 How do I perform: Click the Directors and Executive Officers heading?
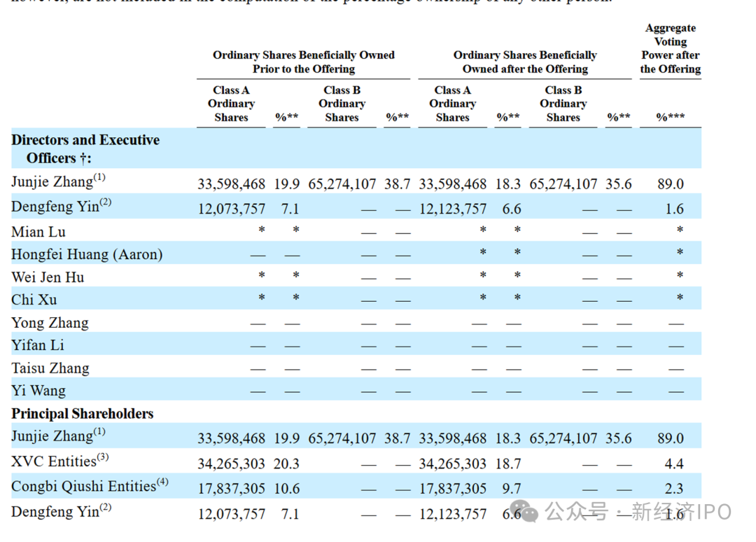(85, 149)
